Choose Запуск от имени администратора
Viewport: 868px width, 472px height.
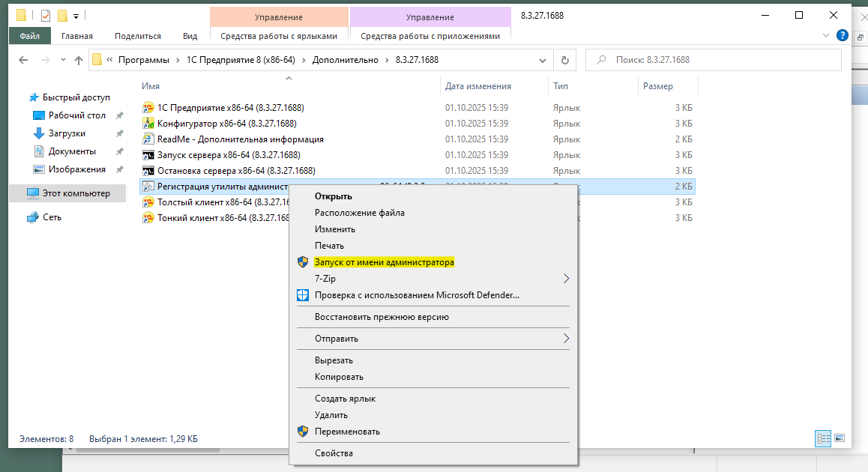[x=384, y=262]
